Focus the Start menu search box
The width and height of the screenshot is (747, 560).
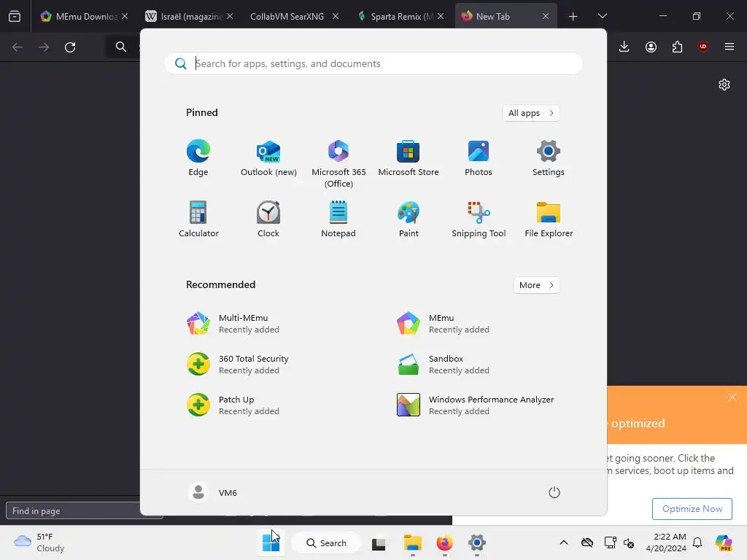pos(373,63)
